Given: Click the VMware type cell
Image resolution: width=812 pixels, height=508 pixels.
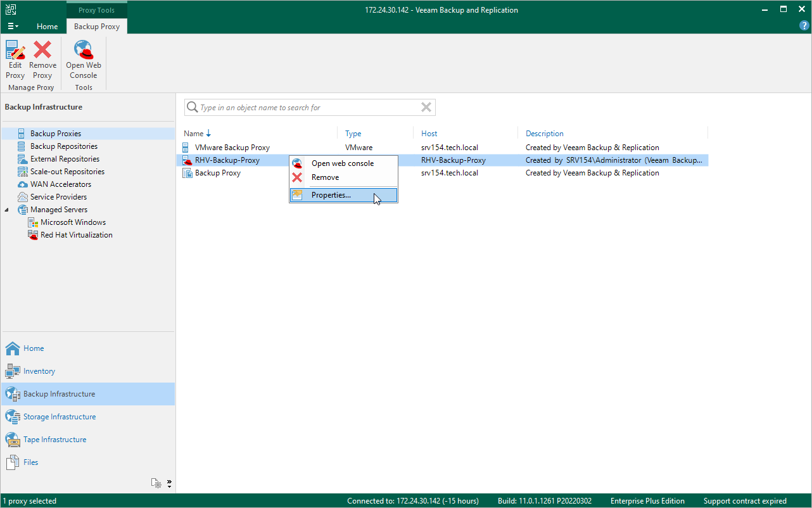Looking at the screenshot, I should point(359,148).
